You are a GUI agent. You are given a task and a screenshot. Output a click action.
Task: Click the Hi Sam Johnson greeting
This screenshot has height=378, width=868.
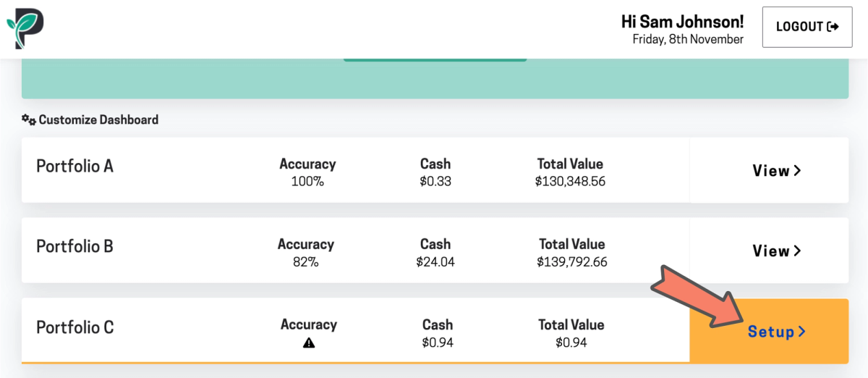pyautogui.click(x=682, y=22)
